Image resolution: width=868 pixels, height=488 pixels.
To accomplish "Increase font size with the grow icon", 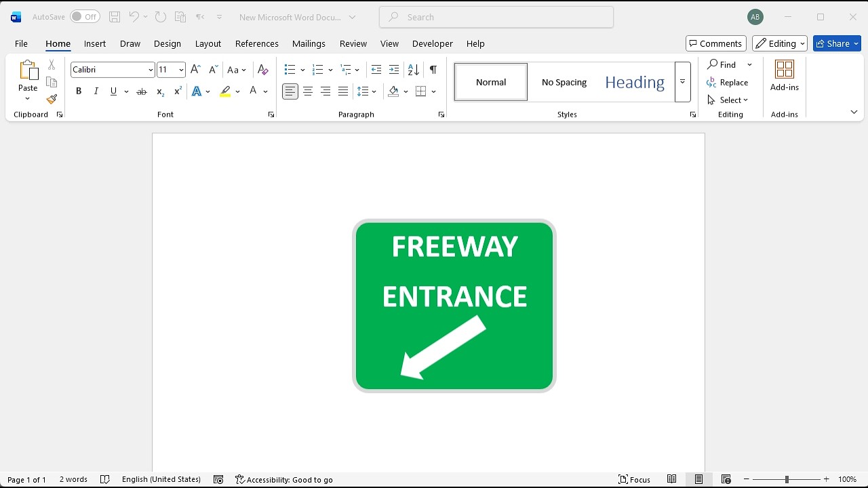I will (x=195, y=69).
